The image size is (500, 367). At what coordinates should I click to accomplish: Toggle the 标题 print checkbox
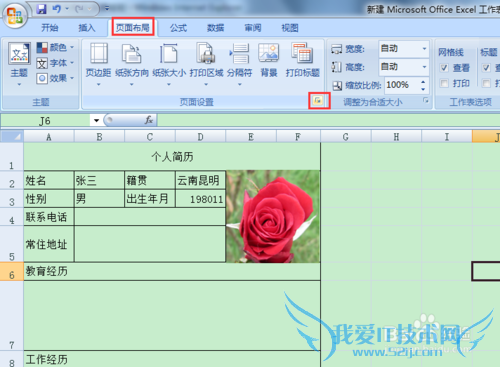point(486,83)
